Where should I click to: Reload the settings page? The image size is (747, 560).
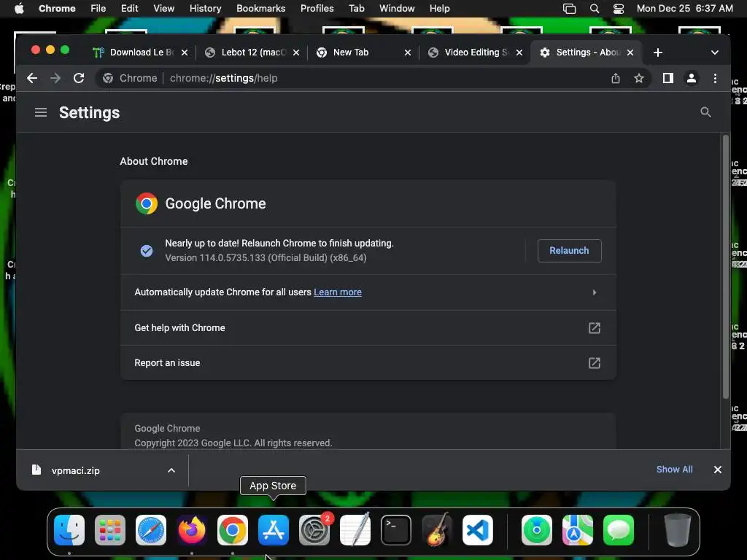click(x=79, y=78)
